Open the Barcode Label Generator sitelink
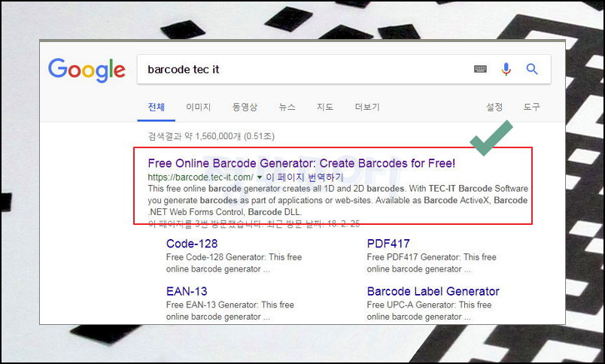605x364 pixels. tap(433, 292)
